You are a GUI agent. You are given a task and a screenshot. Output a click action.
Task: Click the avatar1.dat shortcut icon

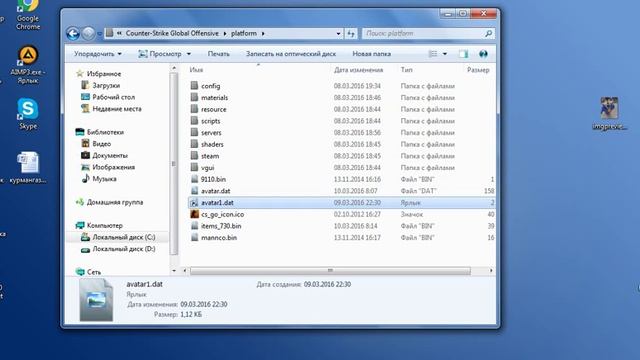[x=194, y=202]
